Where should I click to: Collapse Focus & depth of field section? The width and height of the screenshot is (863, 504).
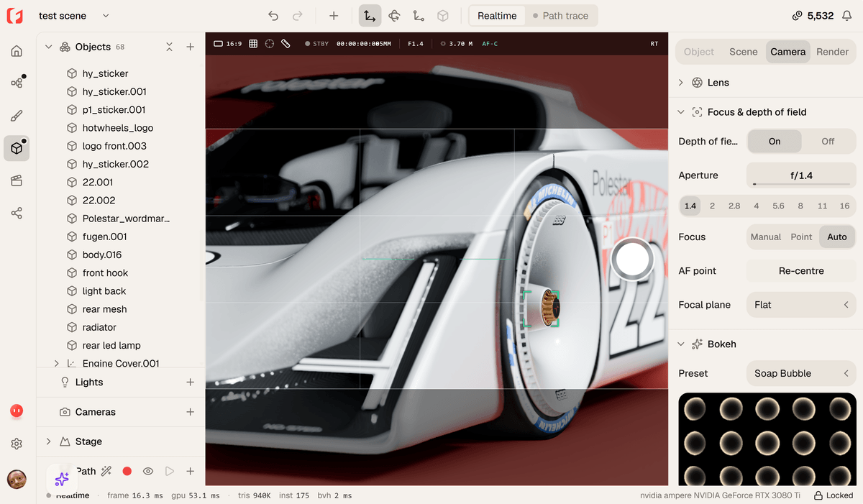[x=681, y=112]
